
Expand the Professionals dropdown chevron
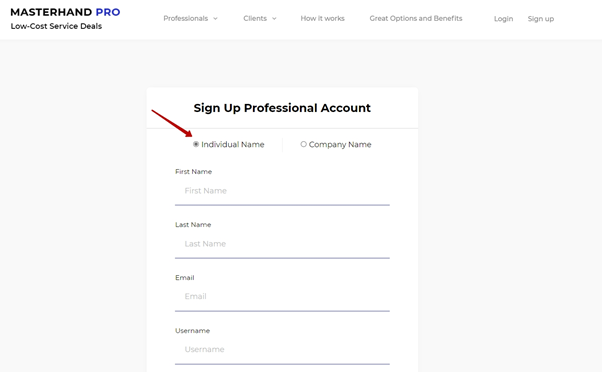[x=215, y=18]
